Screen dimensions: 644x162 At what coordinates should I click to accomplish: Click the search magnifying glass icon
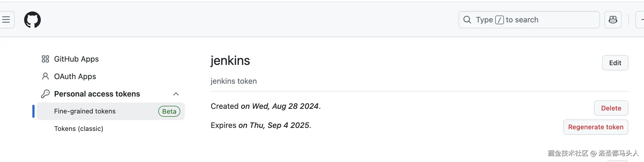pyautogui.click(x=467, y=20)
